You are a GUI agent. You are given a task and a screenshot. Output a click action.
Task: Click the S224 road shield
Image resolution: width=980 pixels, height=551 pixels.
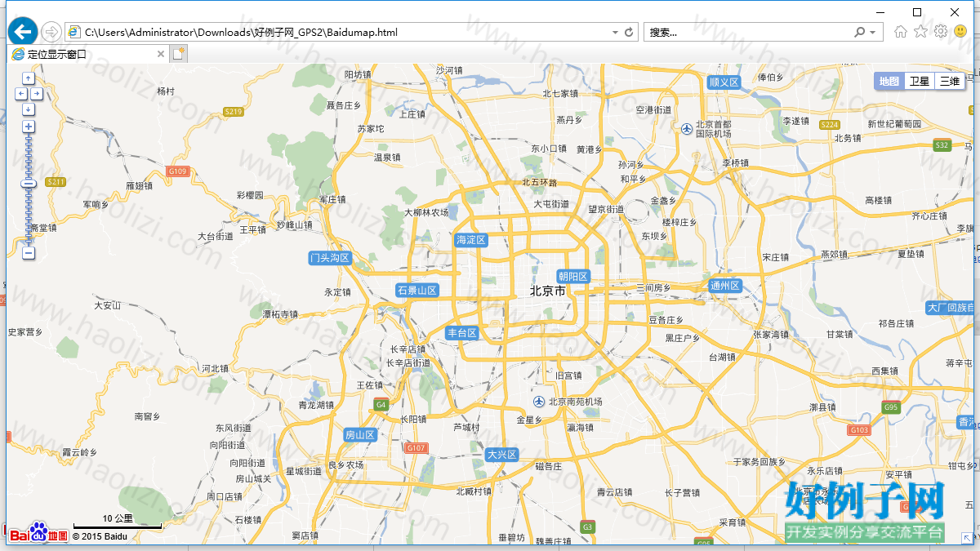pos(830,125)
